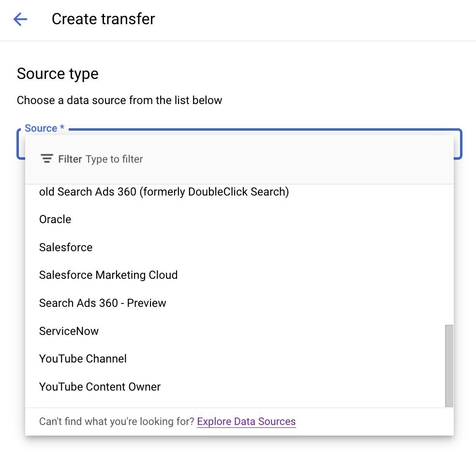Select Search Ads 360 - Preview
This screenshot has height=454, width=476.
coord(239,303)
